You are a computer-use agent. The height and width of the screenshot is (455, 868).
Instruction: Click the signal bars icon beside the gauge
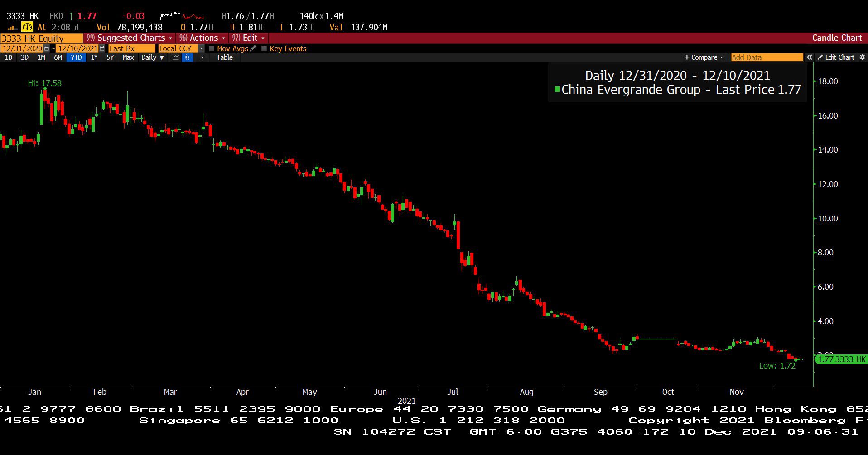pos(13,28)
